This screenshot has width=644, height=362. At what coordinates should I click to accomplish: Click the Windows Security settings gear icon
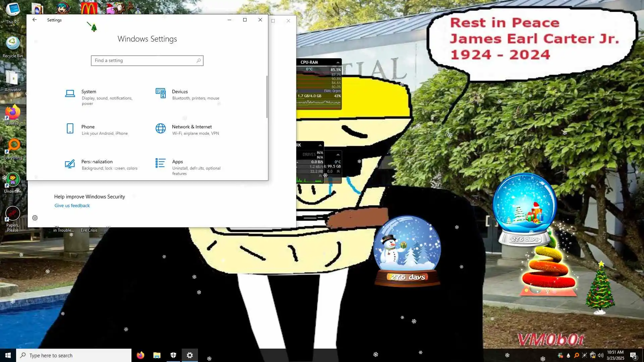coord(35,218)
